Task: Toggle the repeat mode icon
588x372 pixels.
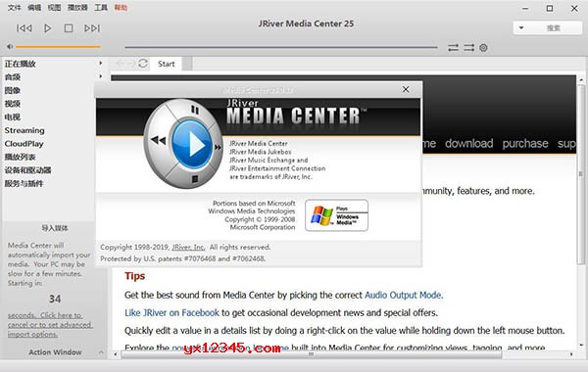Action: (453, 48)
